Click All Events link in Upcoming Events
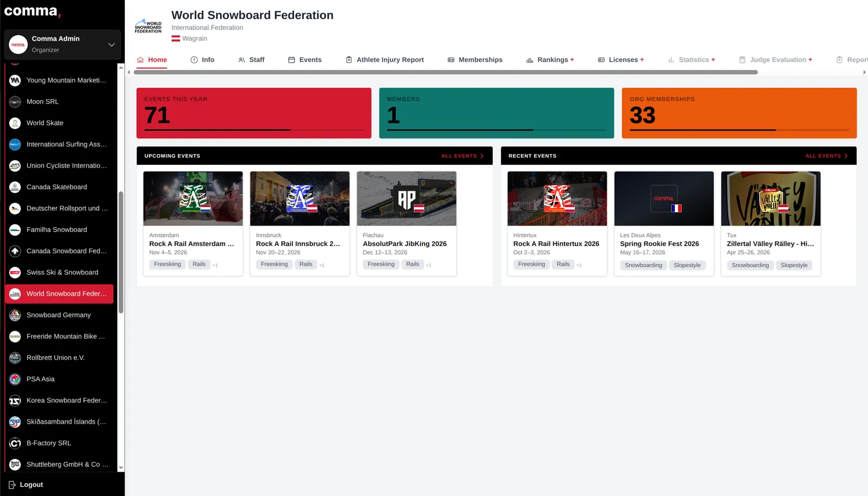Viewport: 868px width, 496px height. pyautogui.click(x=462, y=156)
